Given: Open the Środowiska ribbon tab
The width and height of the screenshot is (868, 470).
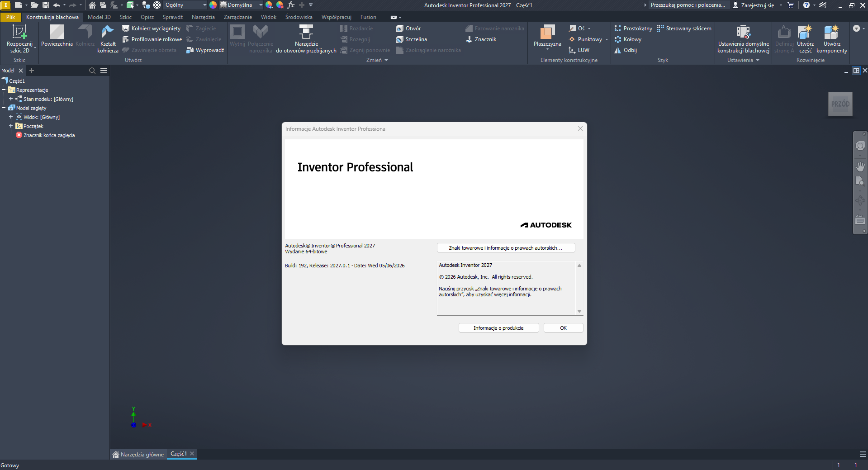Looking at the screenshot, I should pyautogui.click(x=299, y=17).
